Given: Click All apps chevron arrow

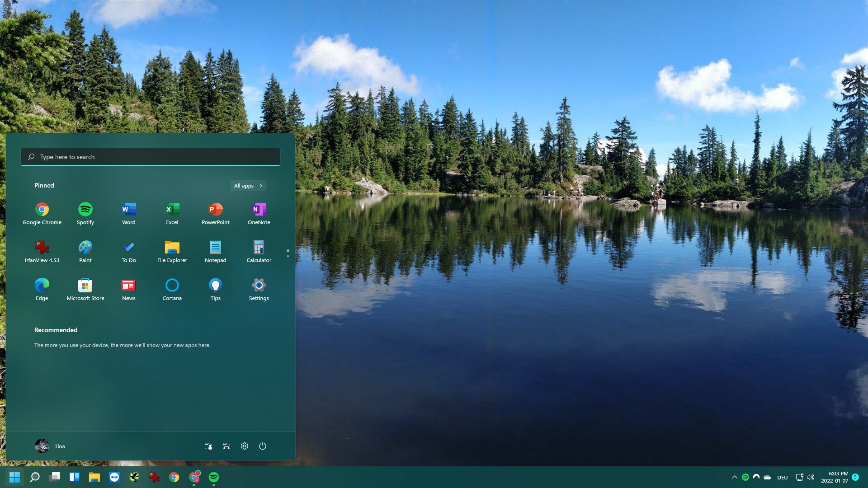Looking at the screenshot, I should pos(261,185).
